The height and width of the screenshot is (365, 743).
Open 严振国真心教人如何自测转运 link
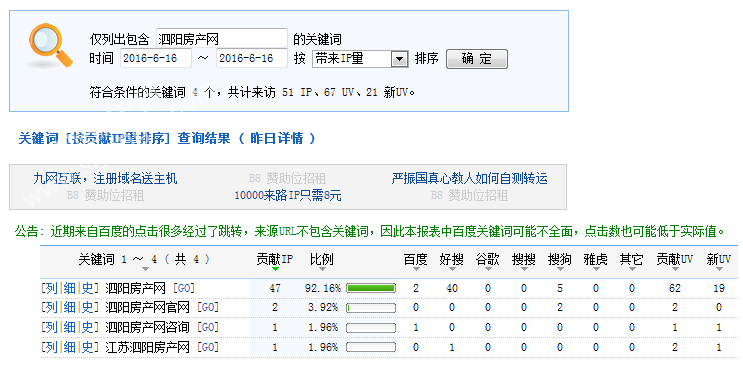[x=470, y=179]
